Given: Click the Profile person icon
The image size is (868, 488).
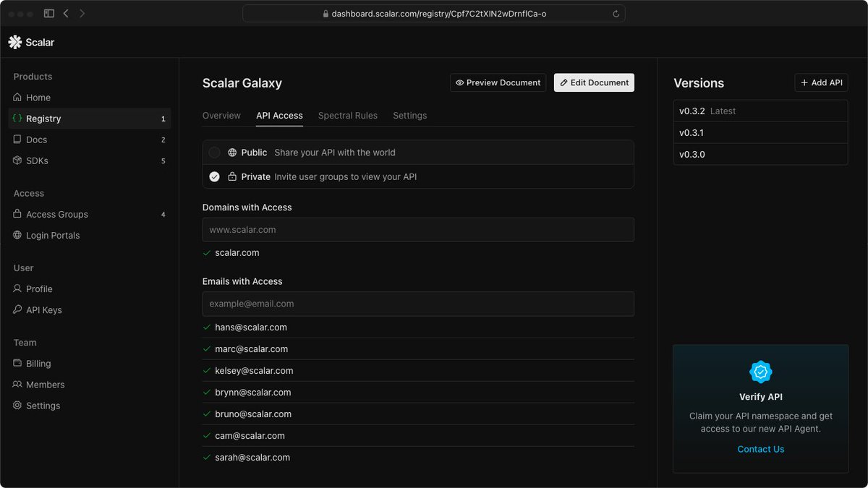Looking at the screenshot, I should click(x=17, y=288).
